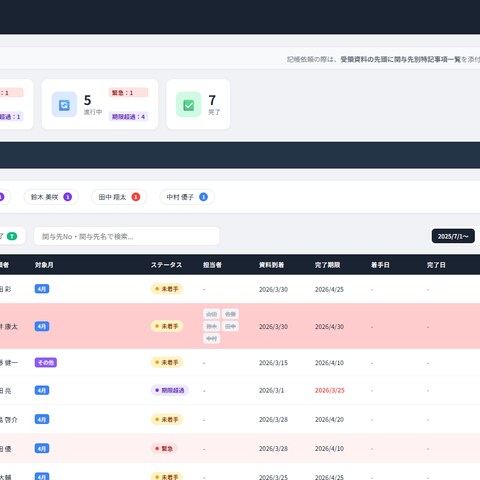Select the 佐藤 assignee chip in 康太 row

[230, 314]
